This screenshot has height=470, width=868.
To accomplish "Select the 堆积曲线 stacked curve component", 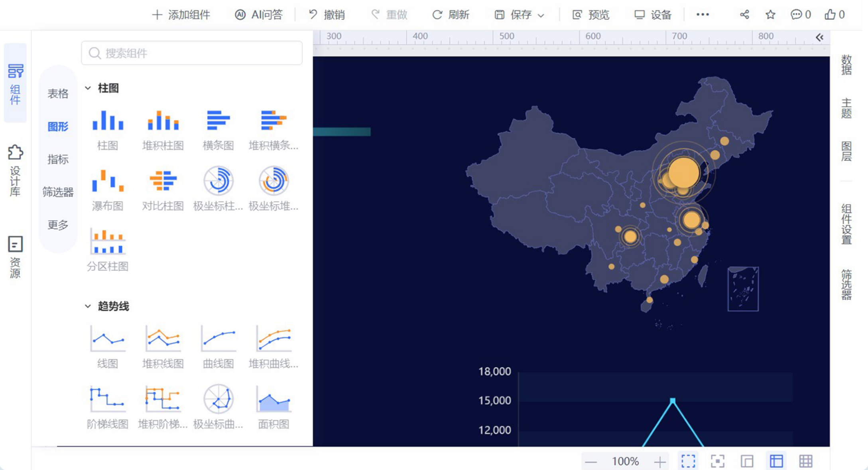I will pos(274,348).
